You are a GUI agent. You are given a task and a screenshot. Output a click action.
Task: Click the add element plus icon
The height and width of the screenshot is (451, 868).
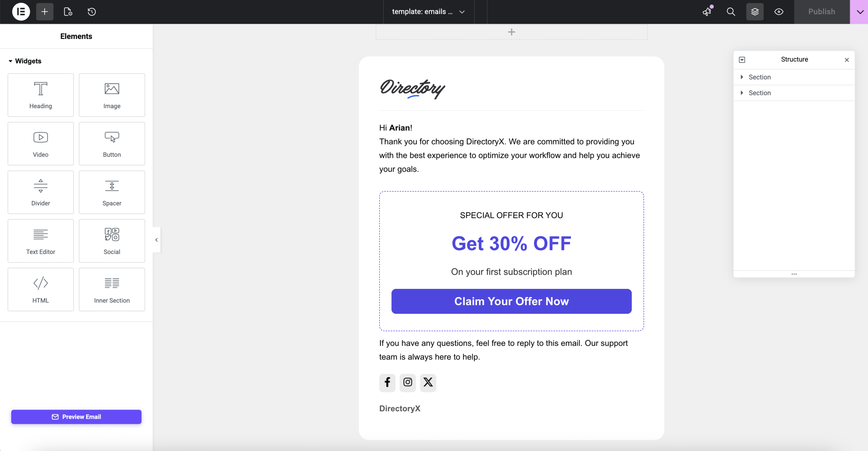point(44,12)
